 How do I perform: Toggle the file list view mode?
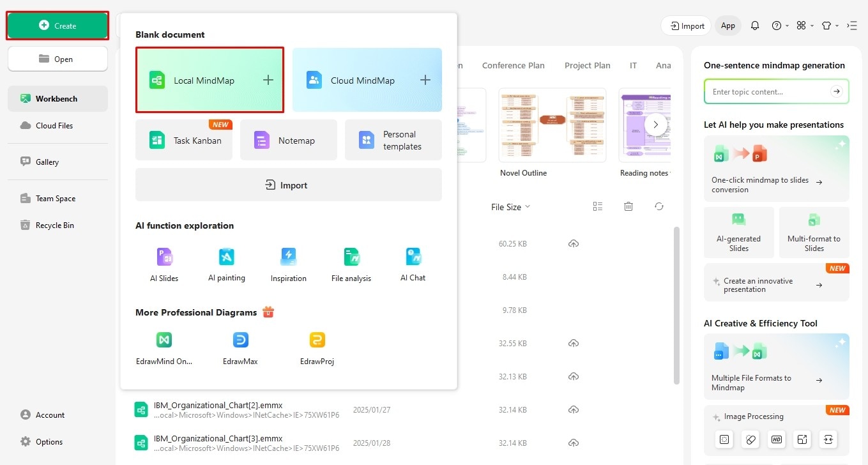[598, 206]
